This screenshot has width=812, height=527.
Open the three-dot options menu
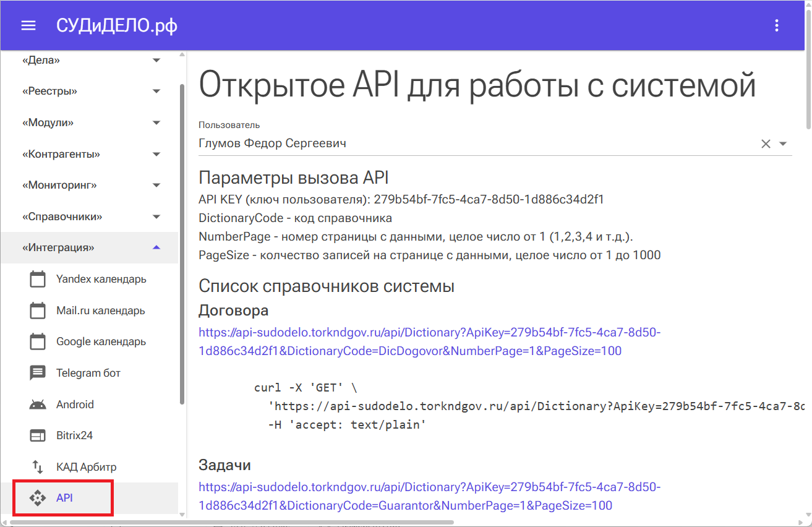777,25
